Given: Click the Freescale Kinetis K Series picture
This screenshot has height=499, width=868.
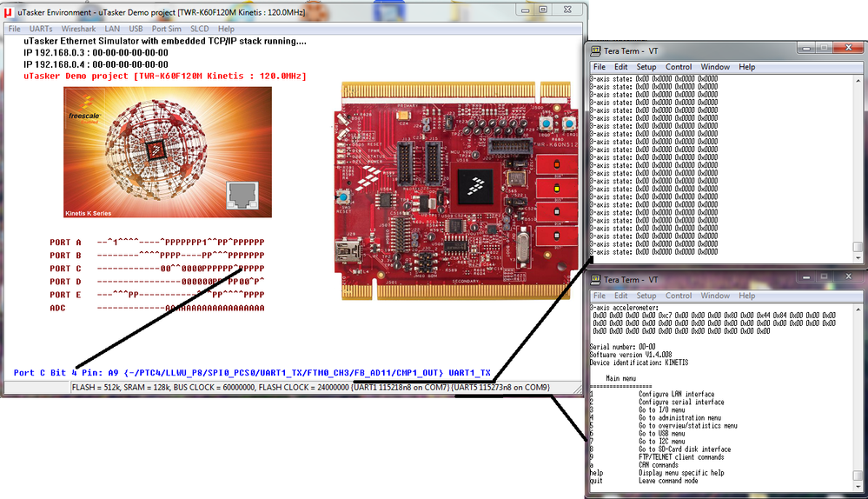Looking at the screenshot, I should pos(168,152).
